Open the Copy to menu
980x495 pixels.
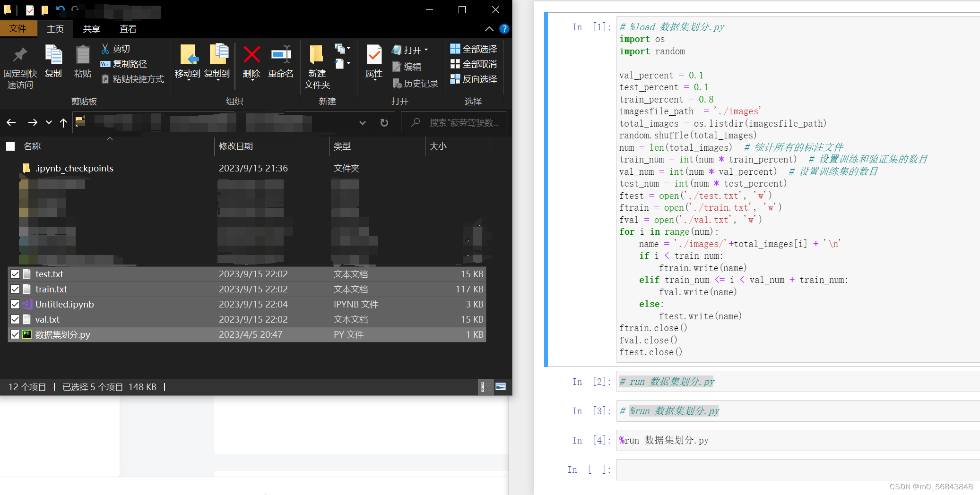pyautogui.click(x=217, y=62)
